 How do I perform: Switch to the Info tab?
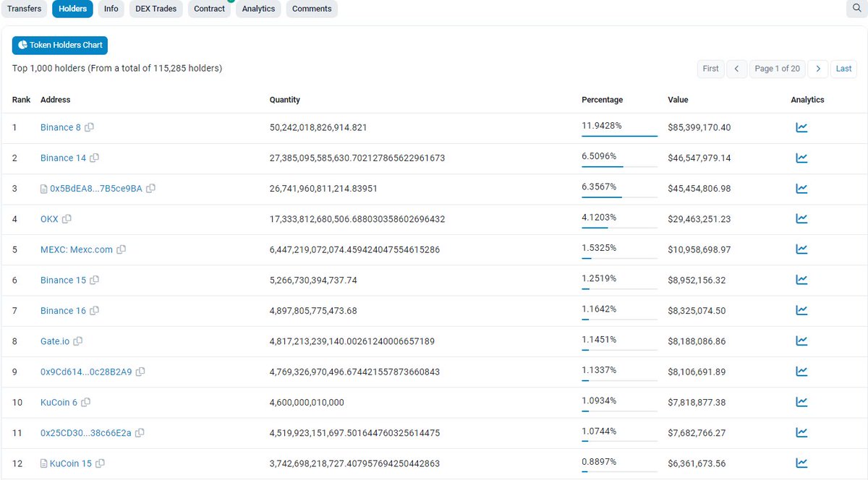coord(111,9)
